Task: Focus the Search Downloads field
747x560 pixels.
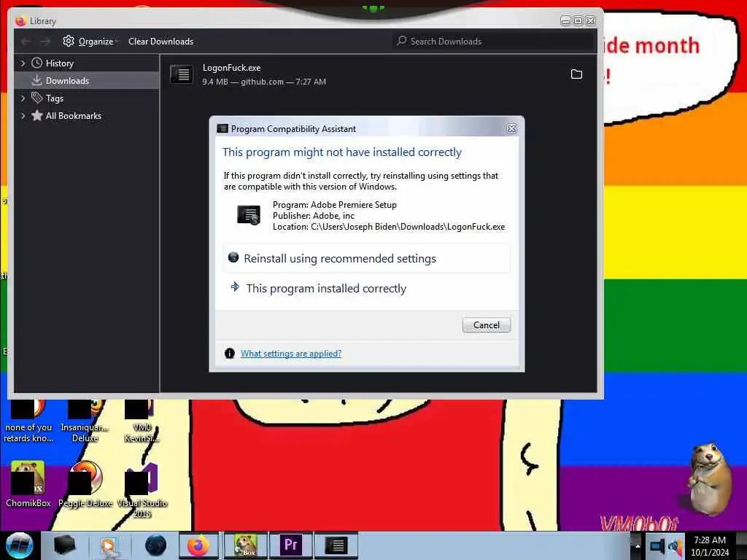Action: [x=494, y=42]
